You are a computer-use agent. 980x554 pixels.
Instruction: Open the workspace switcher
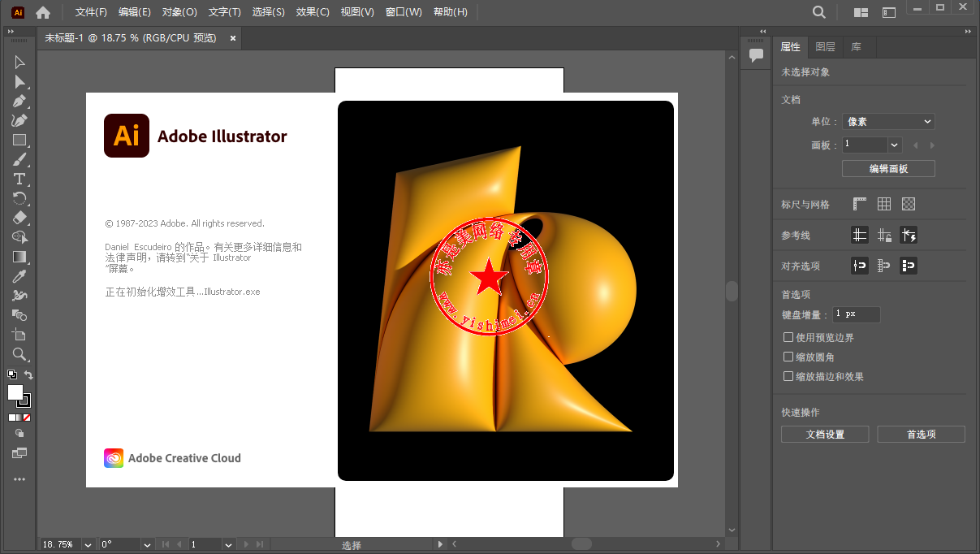(888, 12)
